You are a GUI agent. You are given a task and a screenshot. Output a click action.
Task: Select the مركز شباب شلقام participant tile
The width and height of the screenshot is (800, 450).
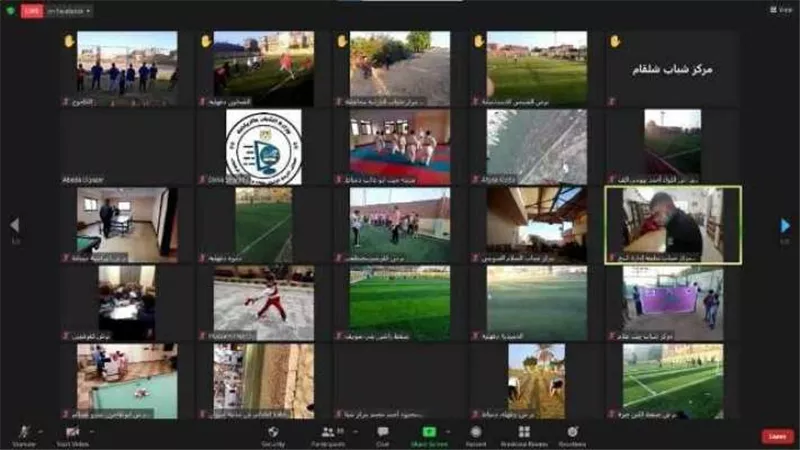pos(672,69)
